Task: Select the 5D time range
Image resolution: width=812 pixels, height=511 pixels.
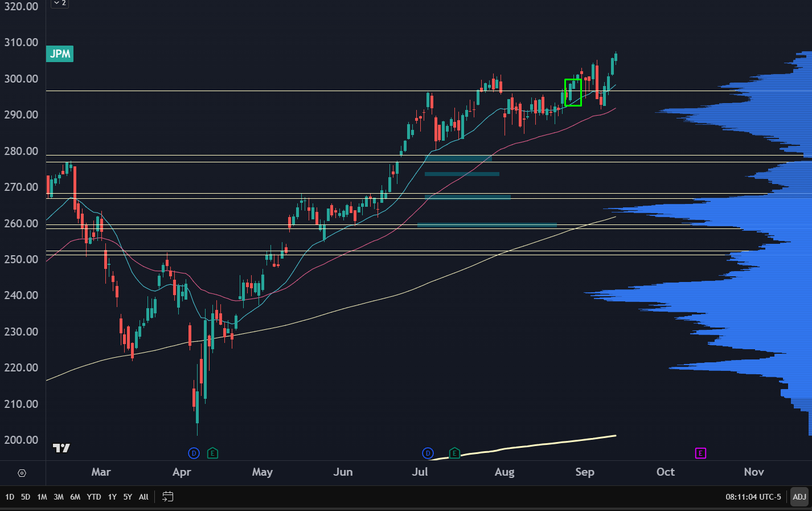Action: (x=26, y=497)
